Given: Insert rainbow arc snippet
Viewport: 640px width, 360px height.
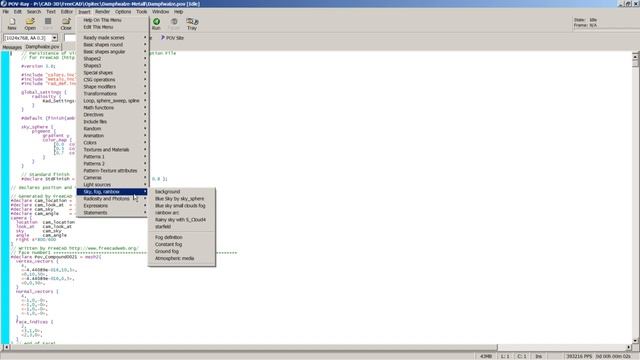Looking at the screenshot, I should coord(182,213).
